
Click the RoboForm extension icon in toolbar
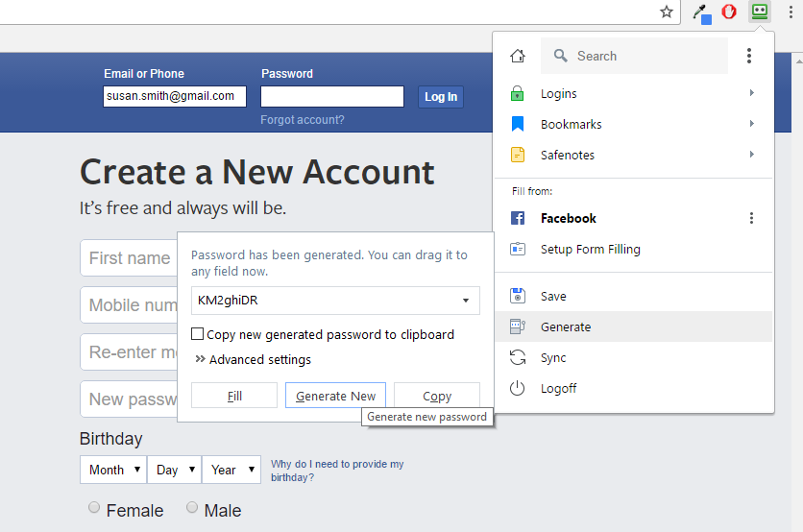pos(760,12)
